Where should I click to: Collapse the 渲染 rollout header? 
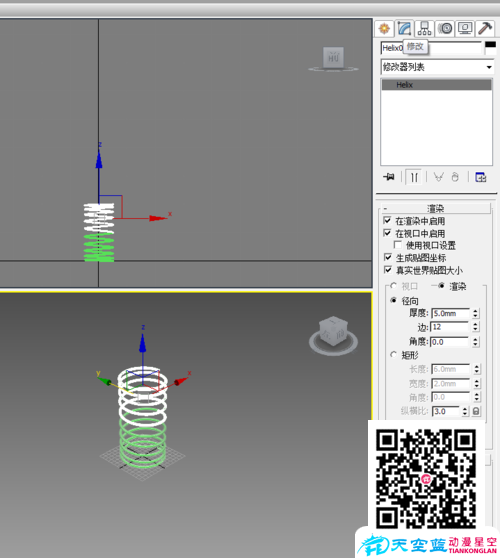click(436, 208)
